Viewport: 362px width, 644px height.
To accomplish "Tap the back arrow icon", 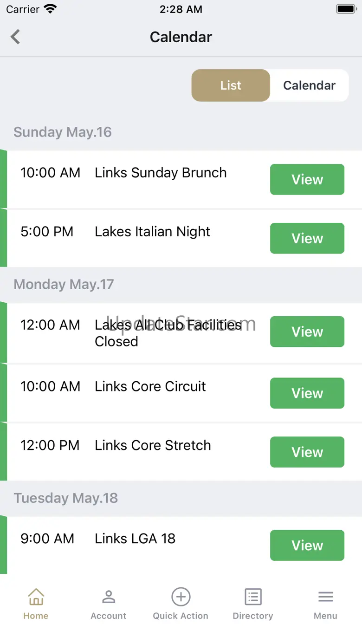I will [x=16, y=37].
